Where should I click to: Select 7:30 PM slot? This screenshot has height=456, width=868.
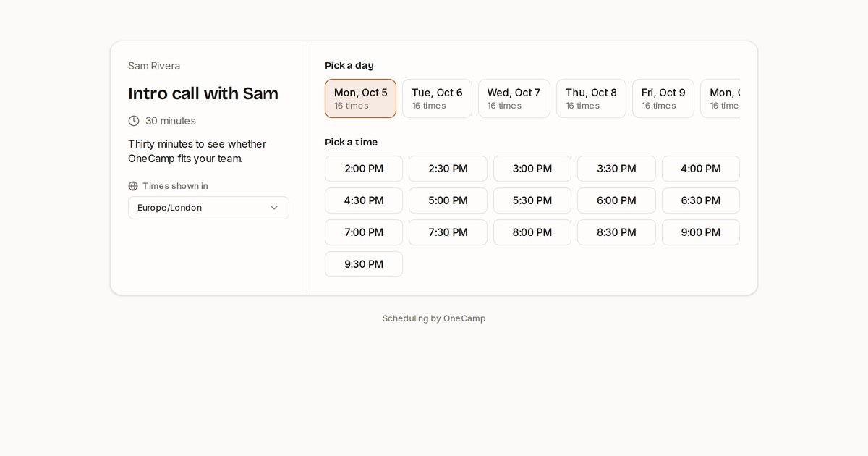tap(448, 232)
